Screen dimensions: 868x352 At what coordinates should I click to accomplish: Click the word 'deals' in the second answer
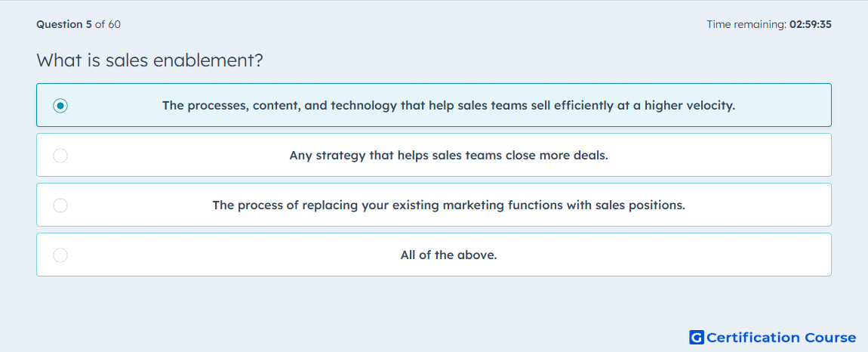click(x=593, y=155)
